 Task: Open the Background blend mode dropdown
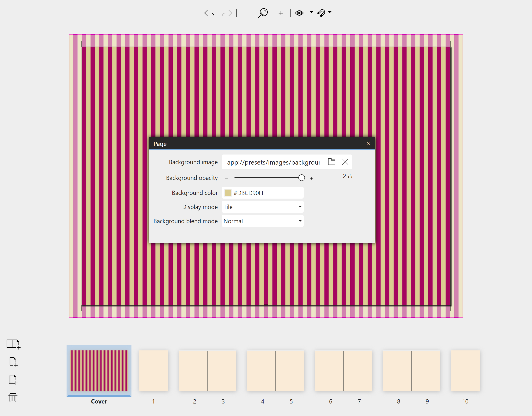click(x=263, y=221)
